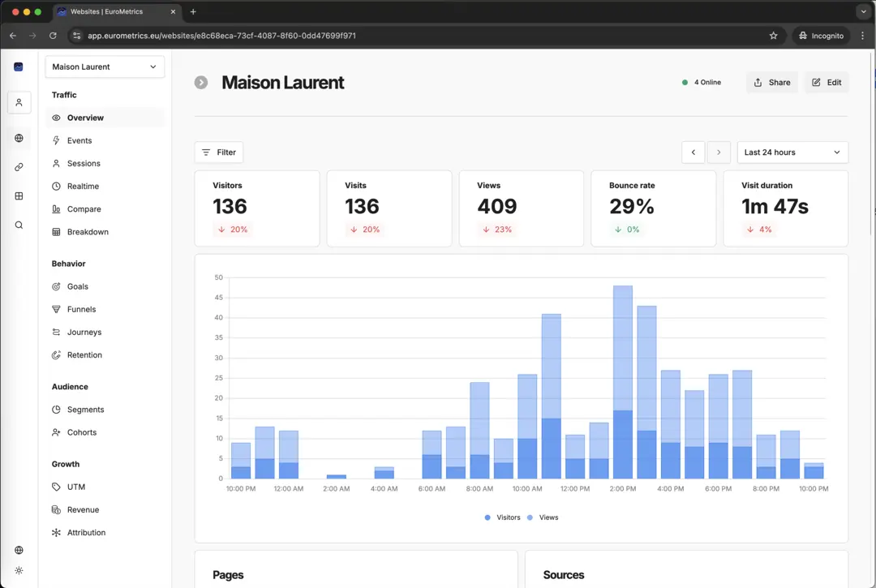Open Events in the sidebar

tap(105, 141)
